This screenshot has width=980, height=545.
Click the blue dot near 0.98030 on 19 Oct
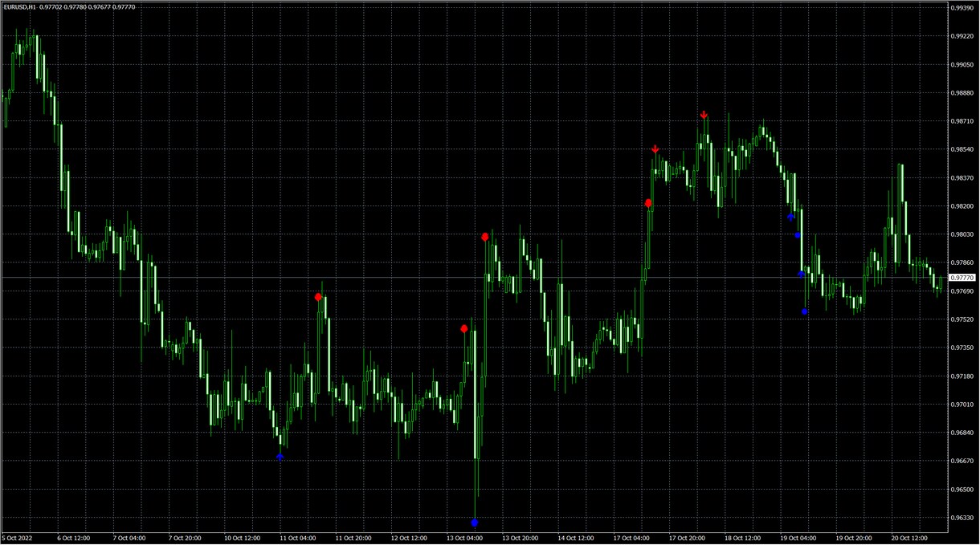coord(797,235)
